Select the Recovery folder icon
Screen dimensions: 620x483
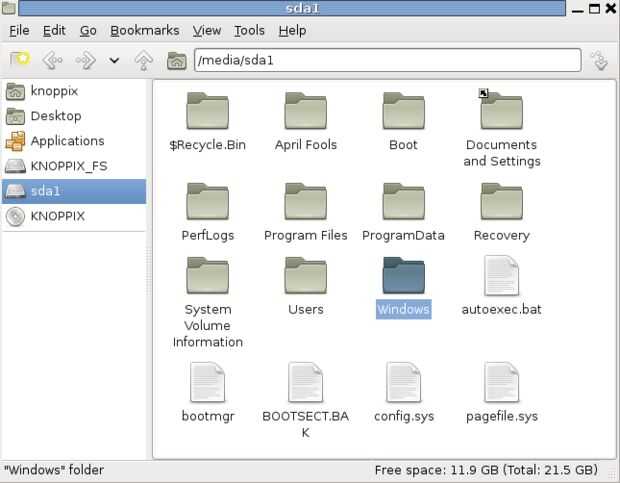pos(501,202)
